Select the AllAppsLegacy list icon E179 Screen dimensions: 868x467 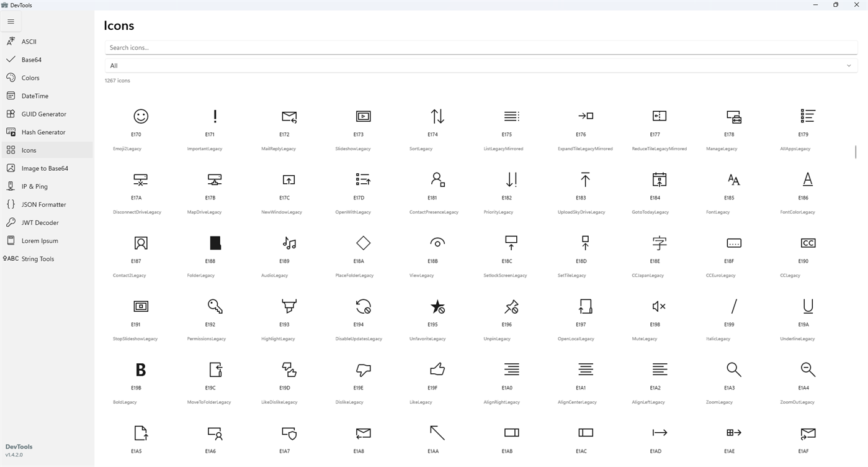[808, 116]
